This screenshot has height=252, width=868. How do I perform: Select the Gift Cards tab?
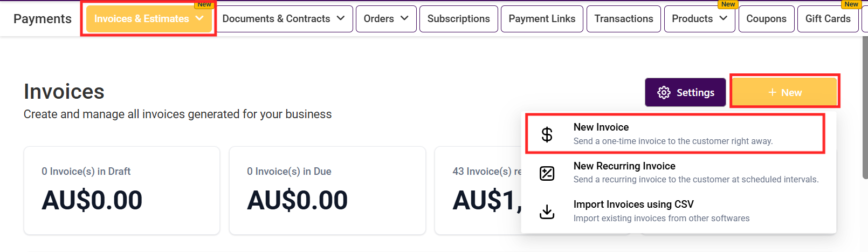828,19
